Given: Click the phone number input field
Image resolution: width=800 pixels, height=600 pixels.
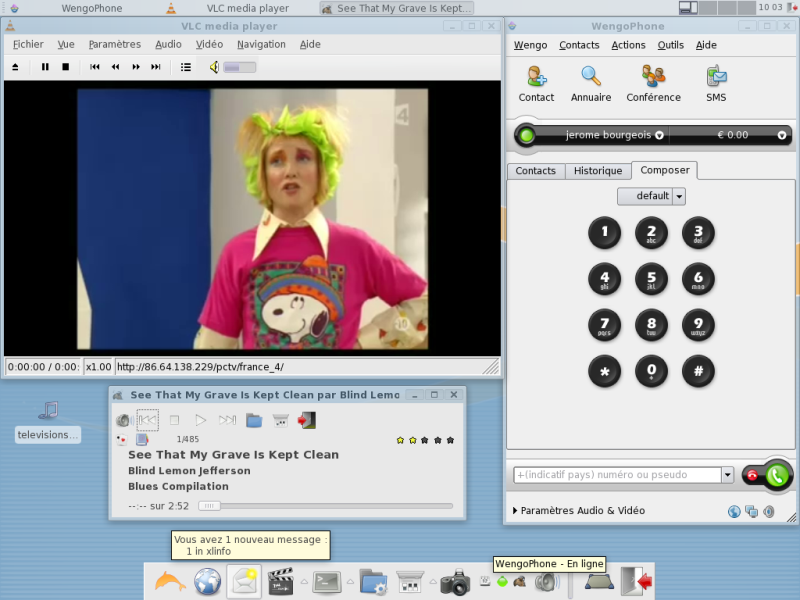Looking at the screenshot, I should [x=617, y=475].
